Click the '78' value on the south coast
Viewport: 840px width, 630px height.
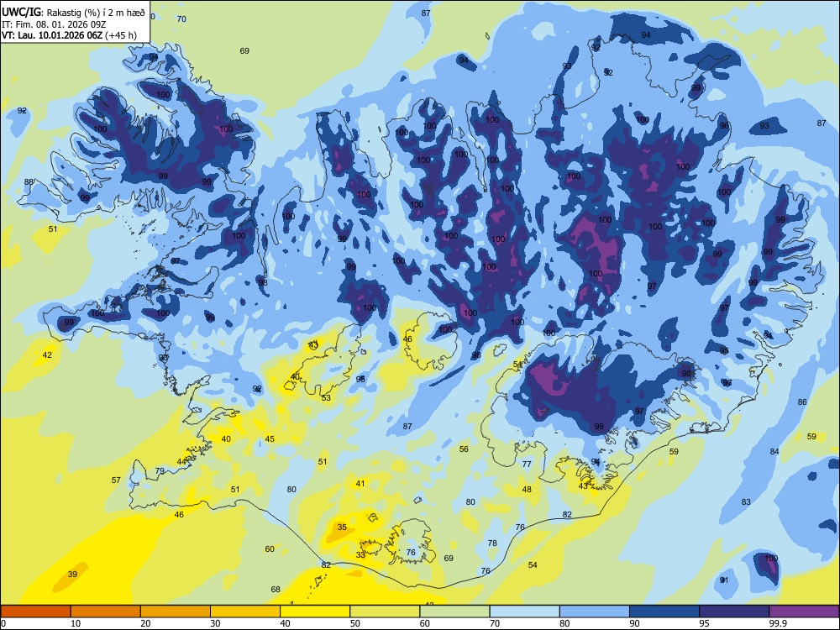(492, 543)
